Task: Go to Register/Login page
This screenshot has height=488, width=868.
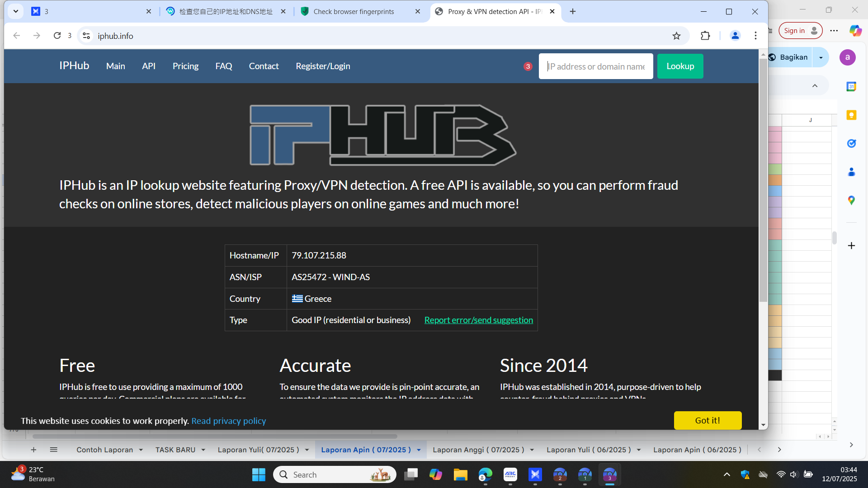Action: pos(323,66)
